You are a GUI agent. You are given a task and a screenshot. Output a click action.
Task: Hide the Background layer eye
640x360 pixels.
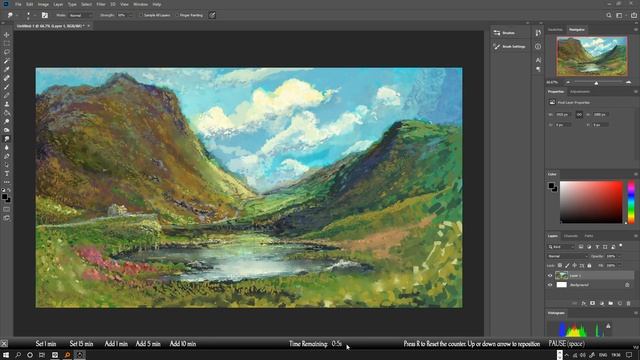550,285
